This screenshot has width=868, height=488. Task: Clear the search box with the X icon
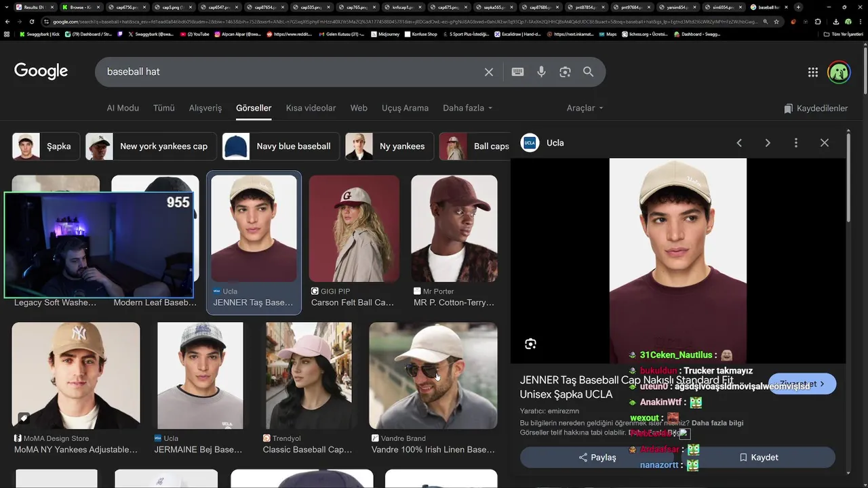488,72
